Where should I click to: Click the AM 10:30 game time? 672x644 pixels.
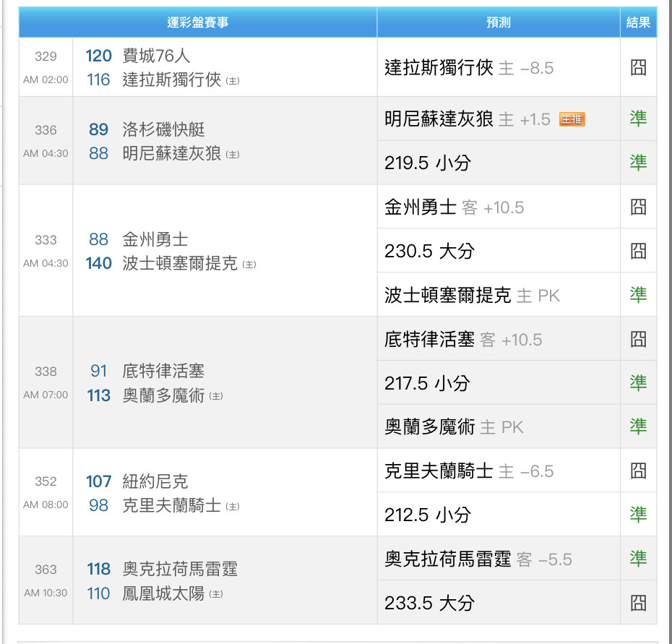(x=46, y=593)
